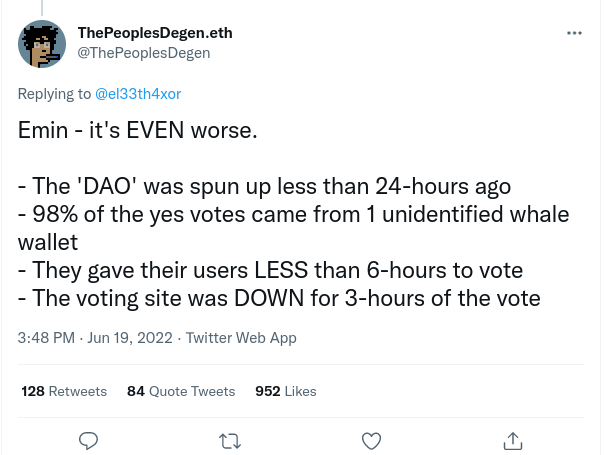Click the line about voting site DOWN
The image size is (605, 455).
279,298
